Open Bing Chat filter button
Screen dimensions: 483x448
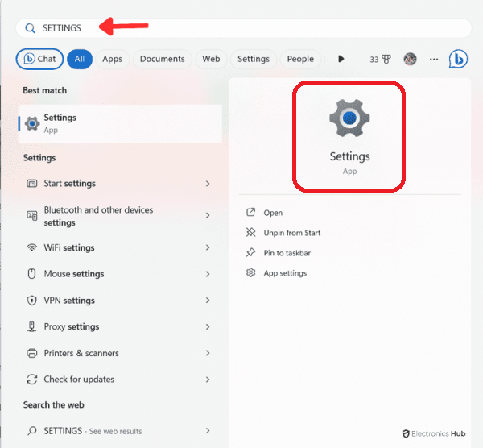(39, 59)
